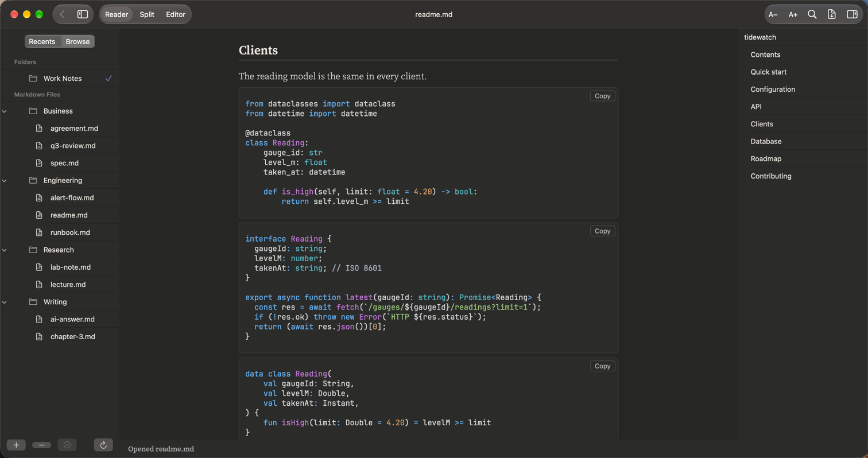This screenshot has width=868, height=458.
Task: Switch sidebar to Recents
Action: click(x=42, y=41)
